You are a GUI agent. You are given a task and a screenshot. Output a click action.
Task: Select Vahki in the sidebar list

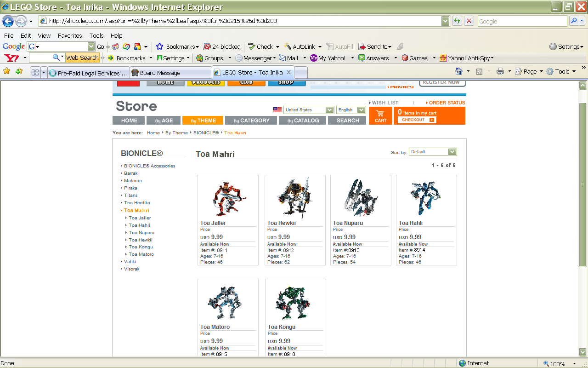click(x=130, y=262)
